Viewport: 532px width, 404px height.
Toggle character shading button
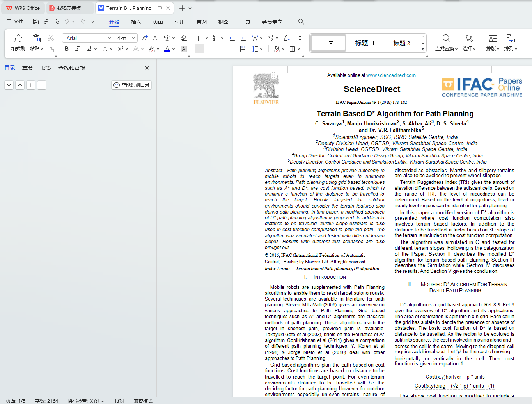[x=183, y=49]
